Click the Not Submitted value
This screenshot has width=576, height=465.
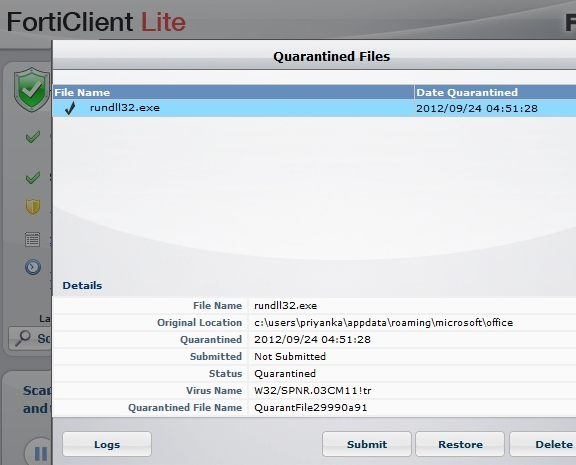[x=290, y=356]
